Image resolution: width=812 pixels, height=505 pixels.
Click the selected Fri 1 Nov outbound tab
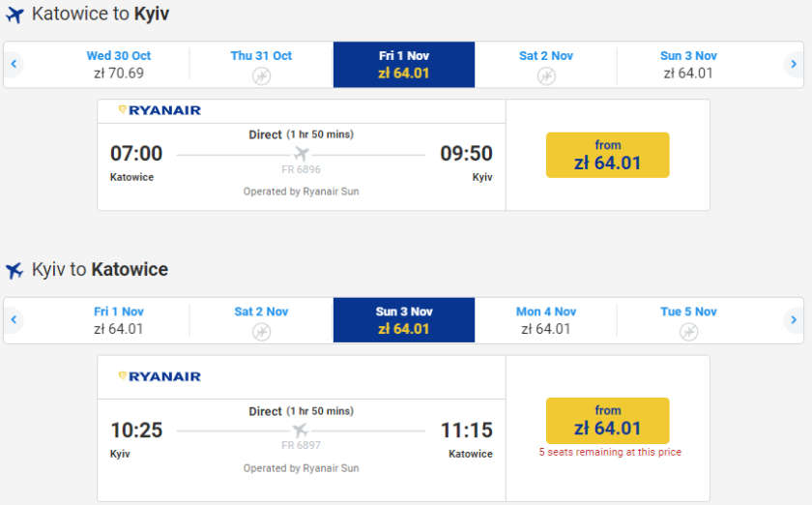(x=404, y=65)
